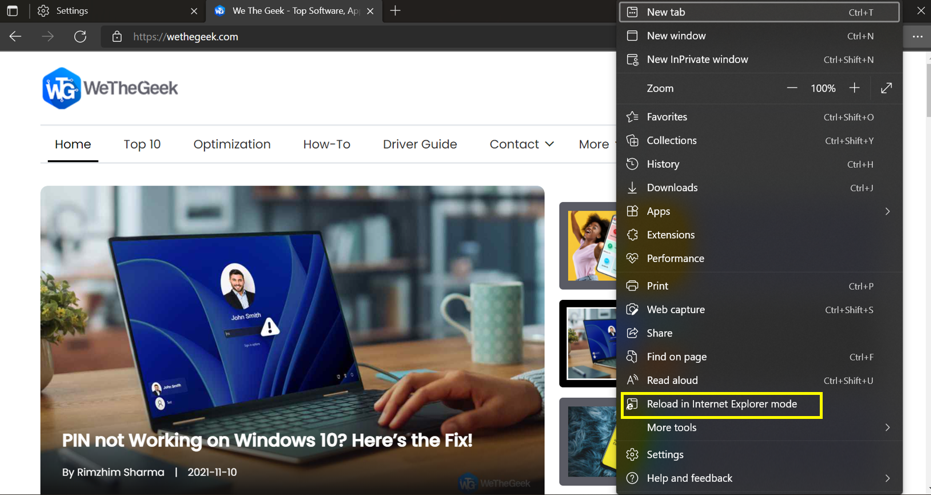Viewport: 931px width, 497px height.
Task: Open a new tab with plus icon
Action: (x=395, y=11)
